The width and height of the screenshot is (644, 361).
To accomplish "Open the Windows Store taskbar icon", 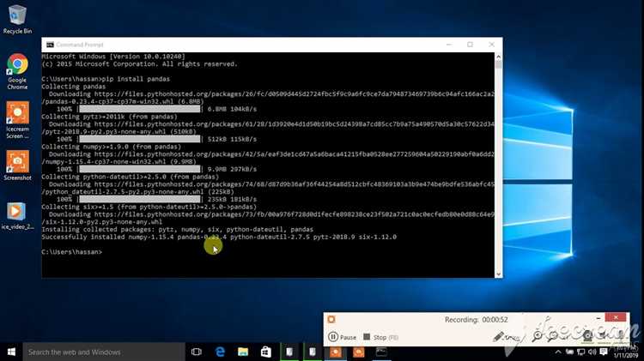I will pos(265,352).
